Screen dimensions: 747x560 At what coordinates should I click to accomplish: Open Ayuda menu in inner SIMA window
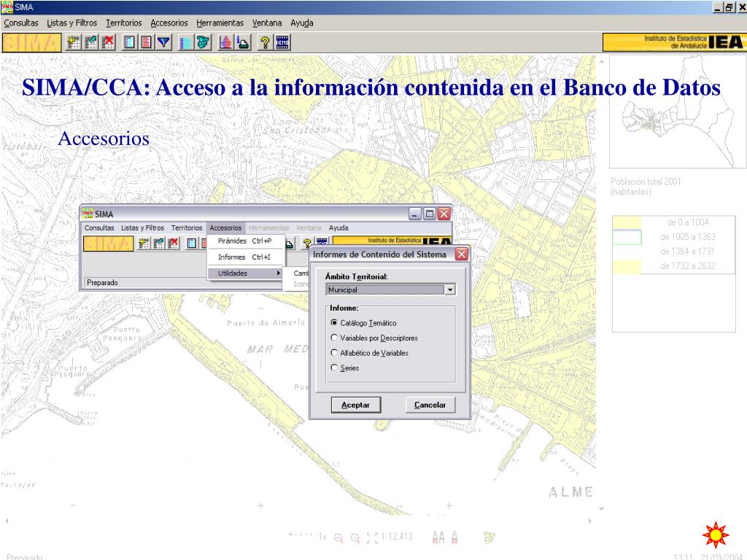[x=338, y=227]
